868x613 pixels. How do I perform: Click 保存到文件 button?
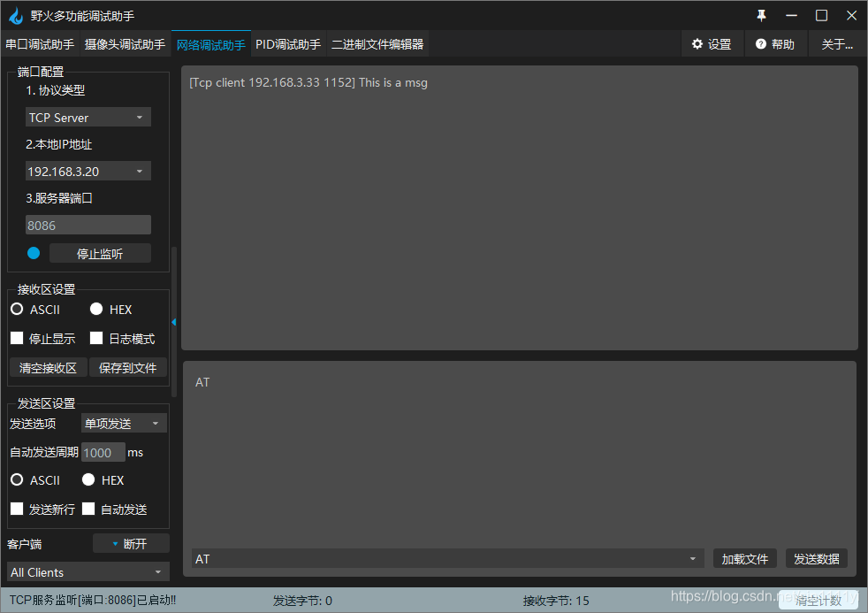click(128, 368)
